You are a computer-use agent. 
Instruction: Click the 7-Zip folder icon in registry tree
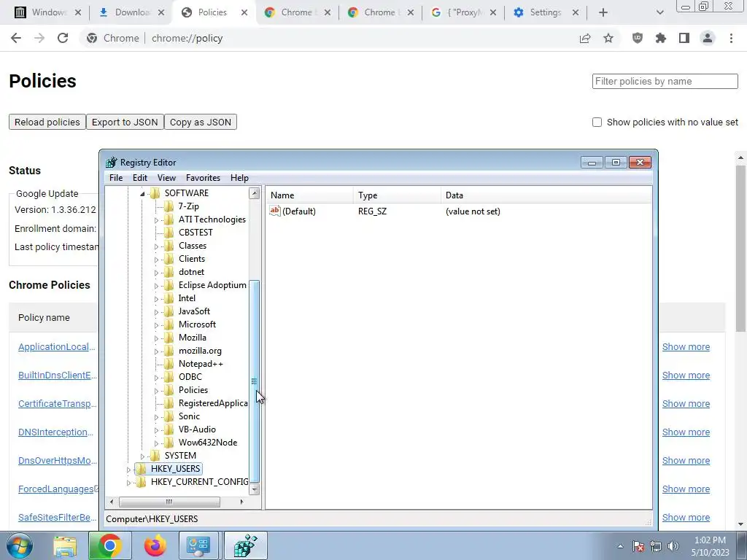[169, 206]
